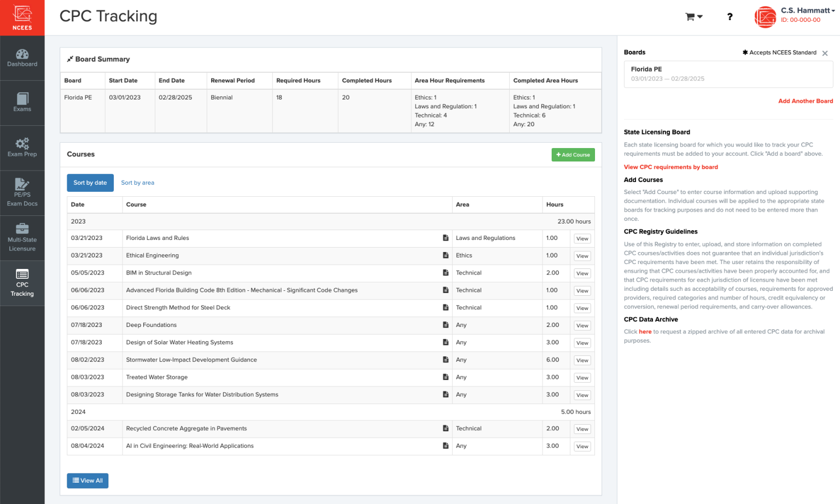
Task: Select the Florida PE board card
Action: (728, 74)
